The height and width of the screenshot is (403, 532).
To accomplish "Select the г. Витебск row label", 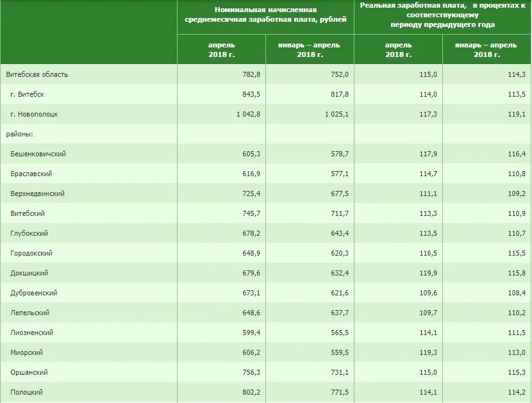I will pos(27,94).
